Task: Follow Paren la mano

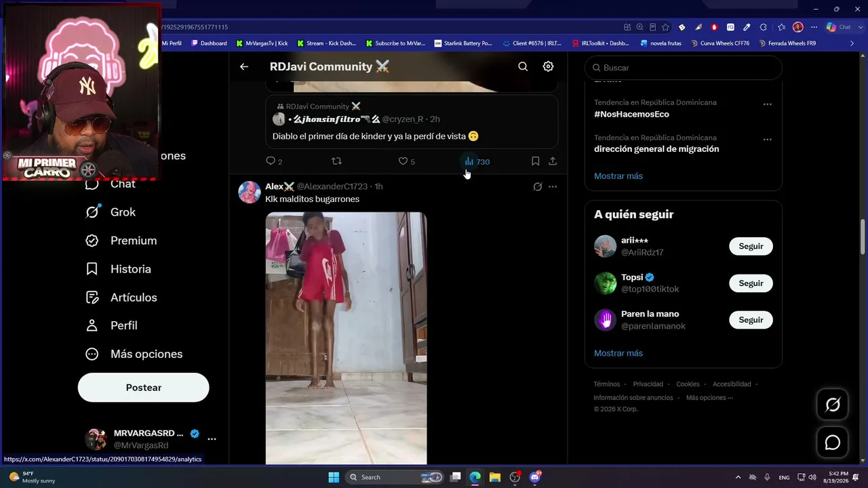Action: point(751,320)
